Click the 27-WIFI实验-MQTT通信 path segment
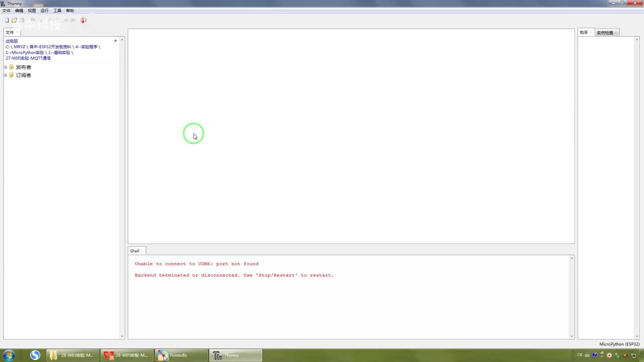Image resolution: width=644 pixels, height=362 pixels. (x=28, y=58)
